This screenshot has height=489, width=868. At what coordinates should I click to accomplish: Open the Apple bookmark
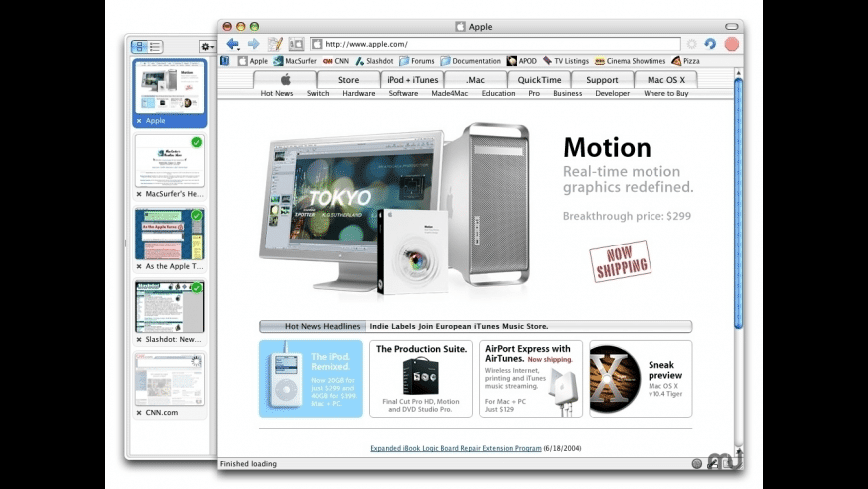click(x=253, y=61)
